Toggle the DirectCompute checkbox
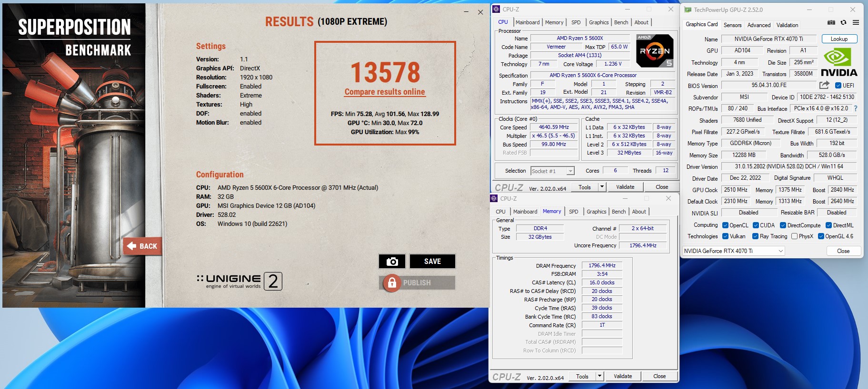868x389 pixels. coord(783,225)
